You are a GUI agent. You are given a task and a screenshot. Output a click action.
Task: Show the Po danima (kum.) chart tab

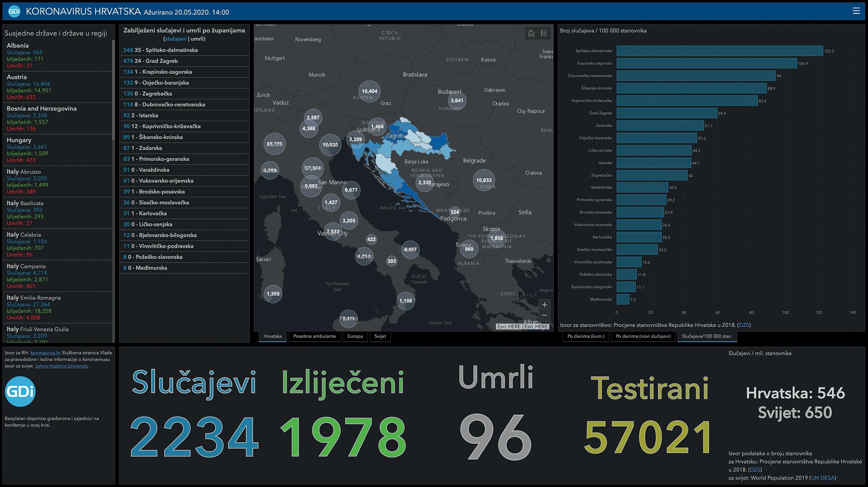[x=585, y=336]
